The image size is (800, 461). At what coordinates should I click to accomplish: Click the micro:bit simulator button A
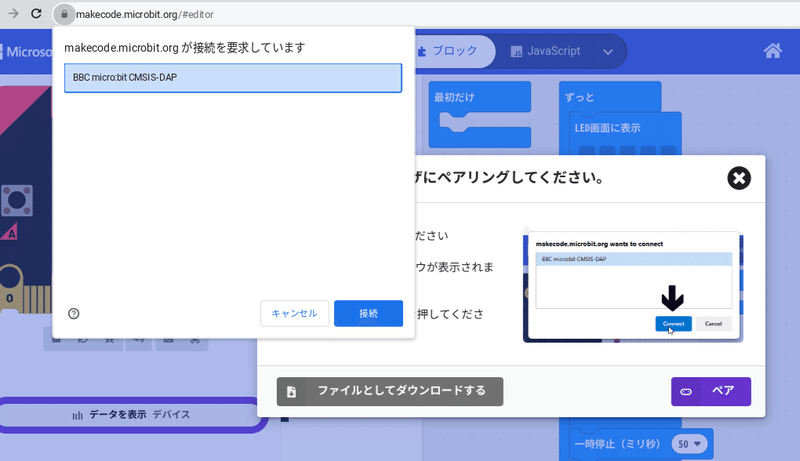click(16, 200)
